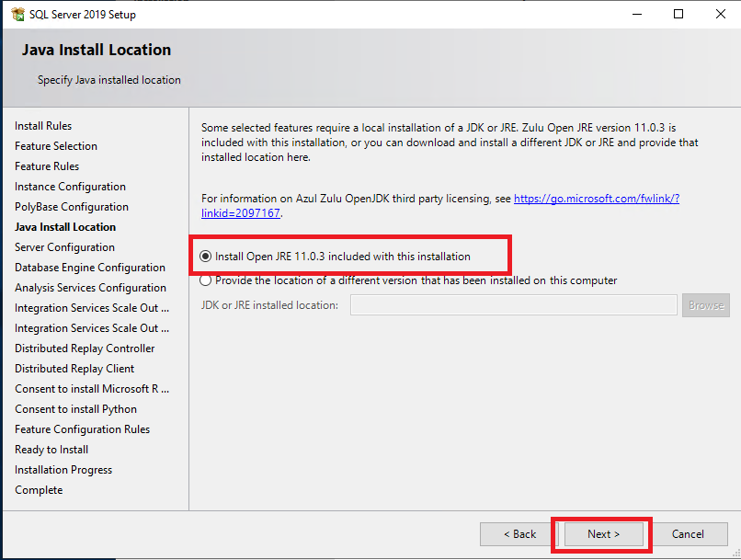Screen dimensions: 741x560
Task: Click Complete step in sidebar
Action: 39,490
